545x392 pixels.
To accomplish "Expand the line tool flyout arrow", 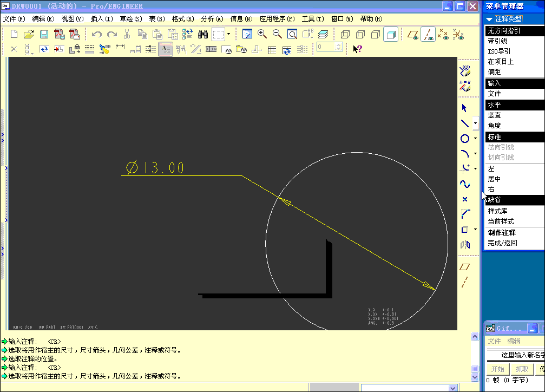I will pos(475,123).
